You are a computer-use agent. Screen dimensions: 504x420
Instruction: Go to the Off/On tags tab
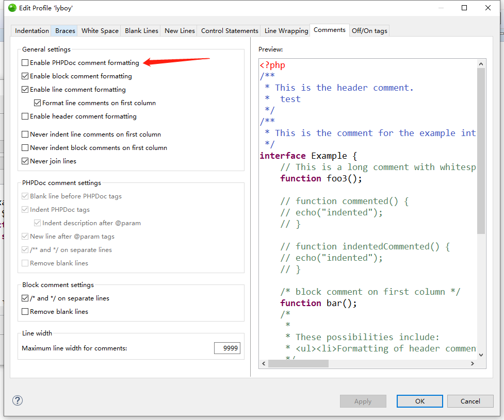(x=369, y=31)
